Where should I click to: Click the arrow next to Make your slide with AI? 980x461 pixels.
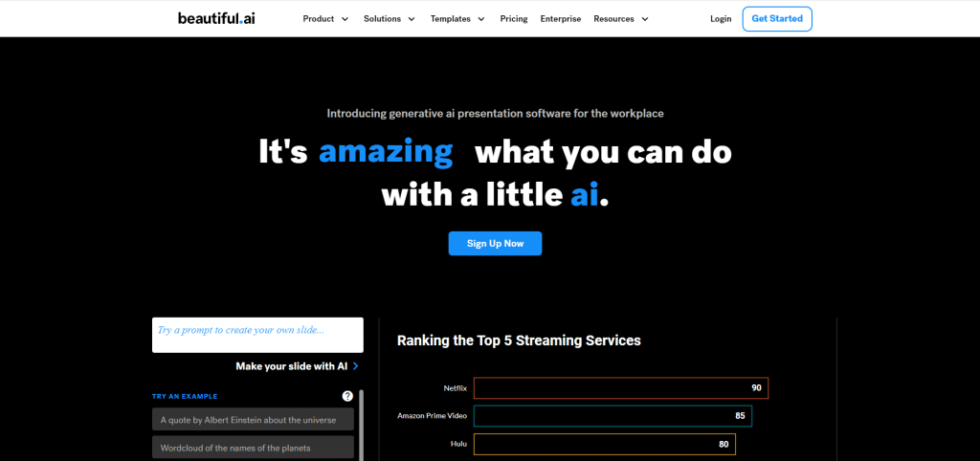(x=356, y=366)
